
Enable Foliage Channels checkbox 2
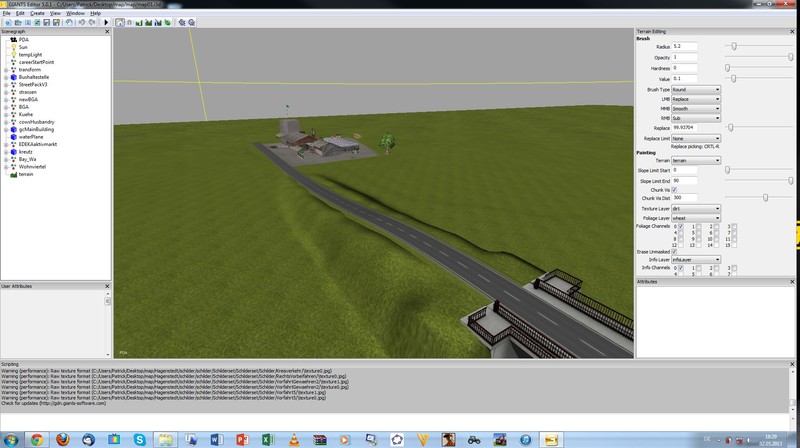click(716, 226)
